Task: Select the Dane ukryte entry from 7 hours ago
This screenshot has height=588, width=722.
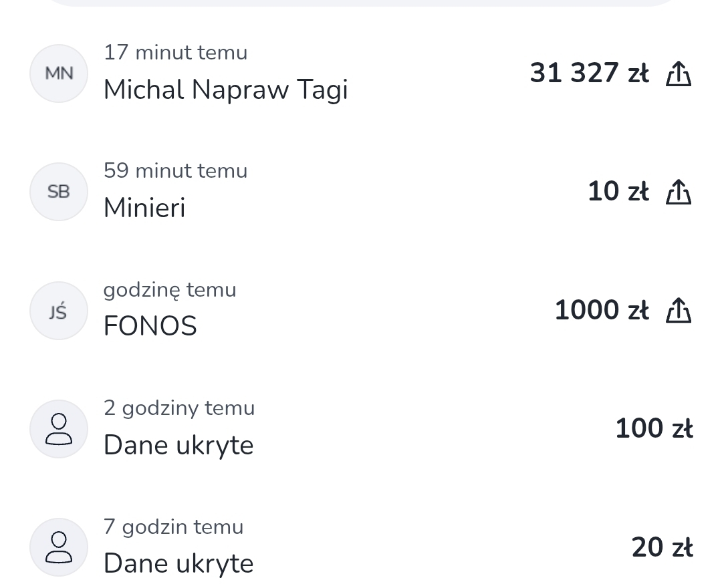Action: coord(178,563)
